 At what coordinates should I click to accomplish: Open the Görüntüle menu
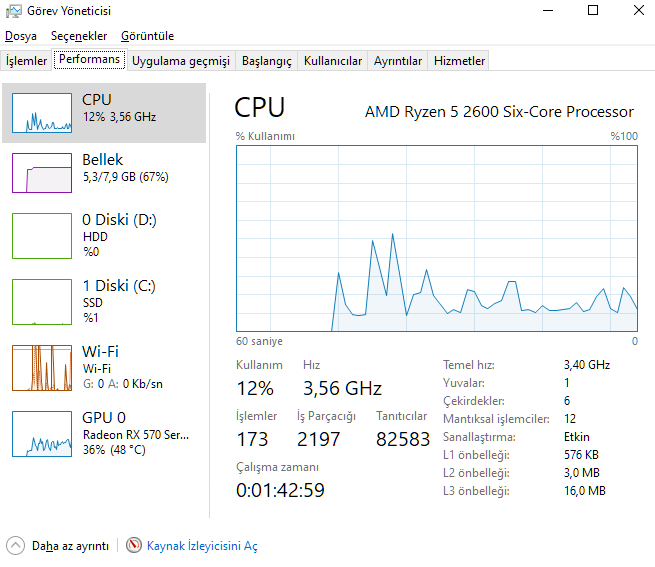click(x=147, y=36)
